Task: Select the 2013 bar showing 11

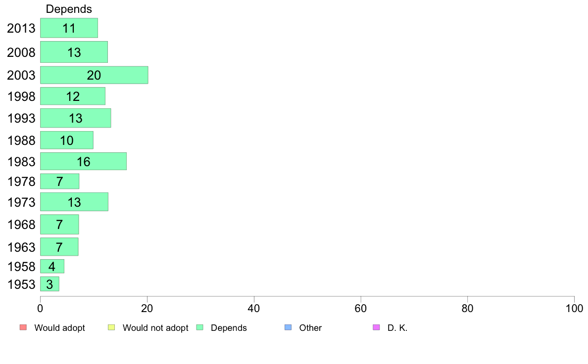Action: [x=69, y=28]
